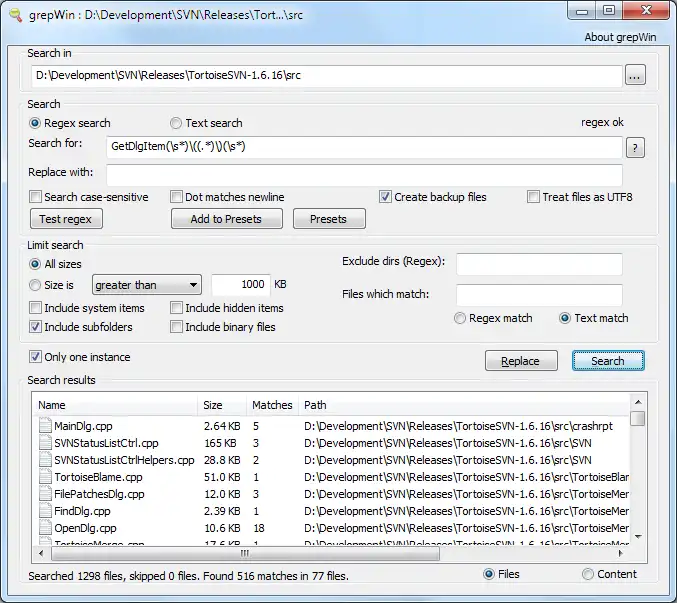677x603 pixels.
Task: Click the 18 matches cell for OpenDlg.cpp
Action: click(259, 528)
